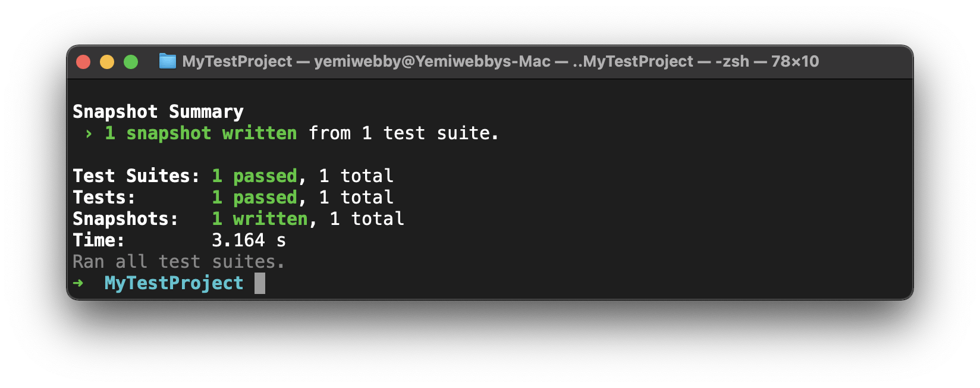Viewport: 980px width, 388px height.
Task: Click the folder icon in the title bar
Action: [167, 61]
